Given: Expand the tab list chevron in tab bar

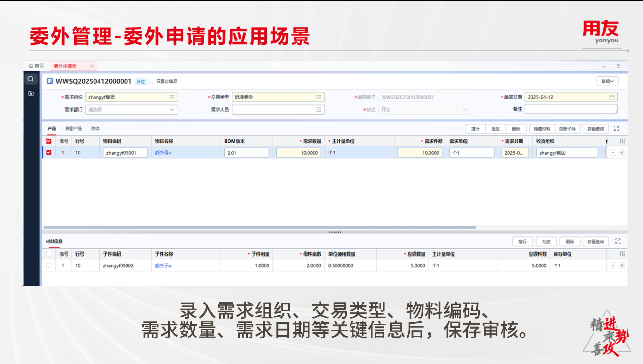Looking at the screenshot, I should [604, 67].
